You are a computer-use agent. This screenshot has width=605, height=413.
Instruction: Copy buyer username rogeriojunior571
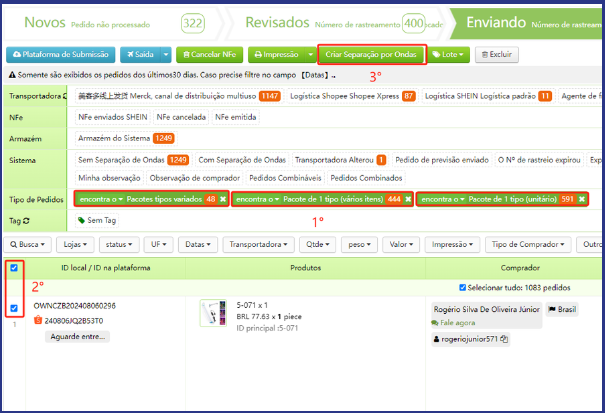pyautogui.click(x=506, y=339)
